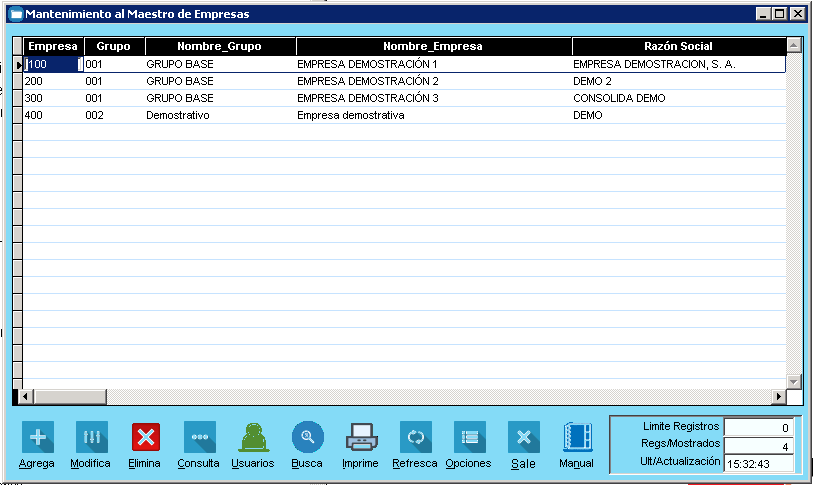Open Consulta to view the record
The image size is (813, 485).
(199, 438)
